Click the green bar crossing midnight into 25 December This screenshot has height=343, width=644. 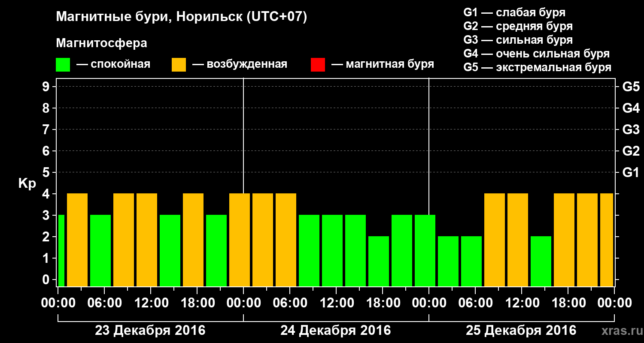425,250
